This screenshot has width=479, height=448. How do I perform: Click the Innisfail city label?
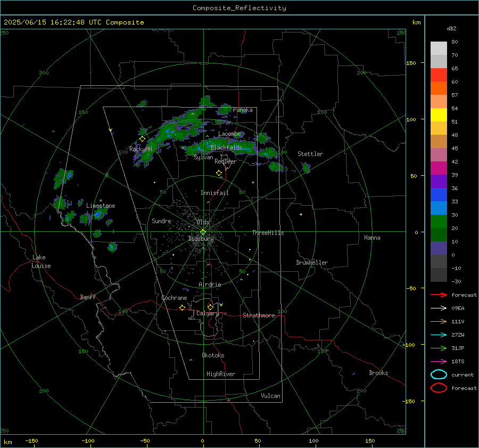214,193
